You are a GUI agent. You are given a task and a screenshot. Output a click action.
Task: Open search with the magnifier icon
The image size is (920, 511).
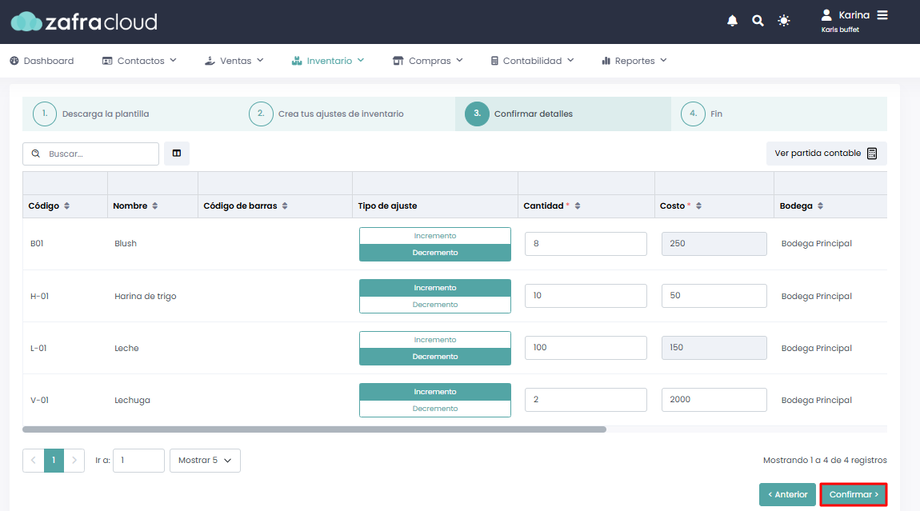[758, 21]
